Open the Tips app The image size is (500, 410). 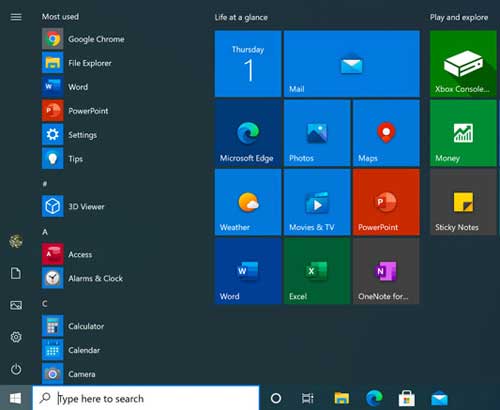62,159
